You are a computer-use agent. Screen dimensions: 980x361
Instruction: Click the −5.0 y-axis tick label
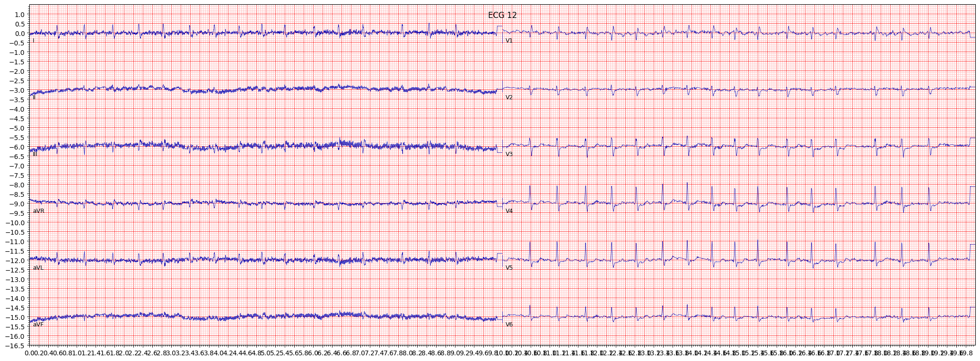[17, 128]
